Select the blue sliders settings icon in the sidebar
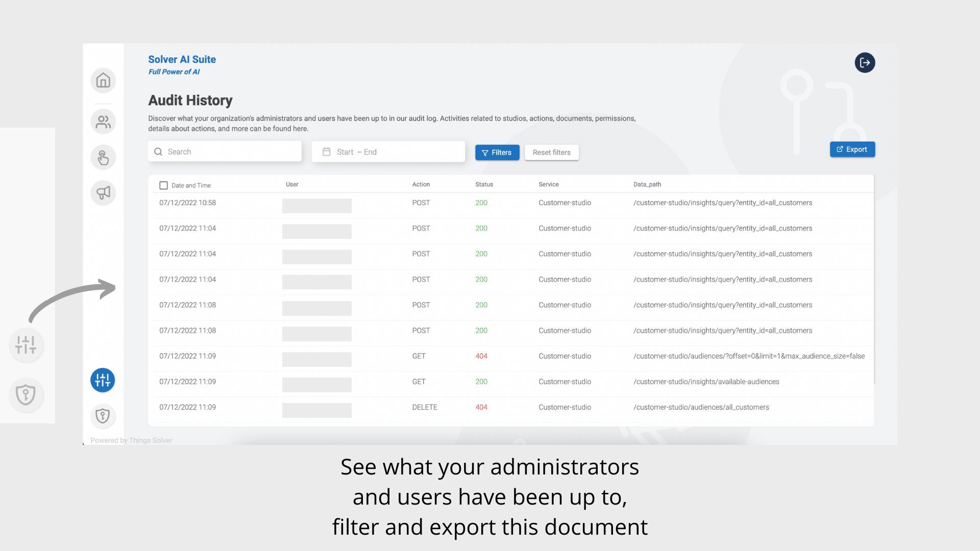The image size is (980, 551). click(103, 380)
